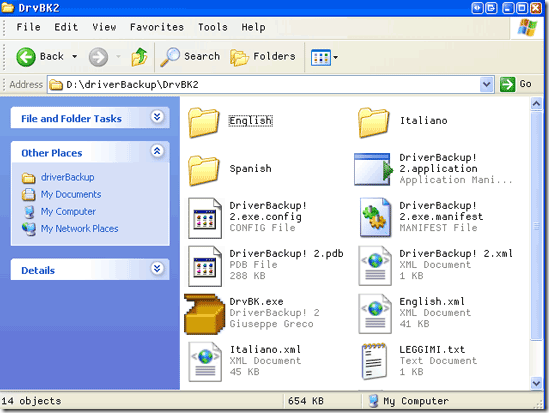This screenshot has height=413, width=549.
Task: Open the File menu
Action: click(x=28, y=27)
